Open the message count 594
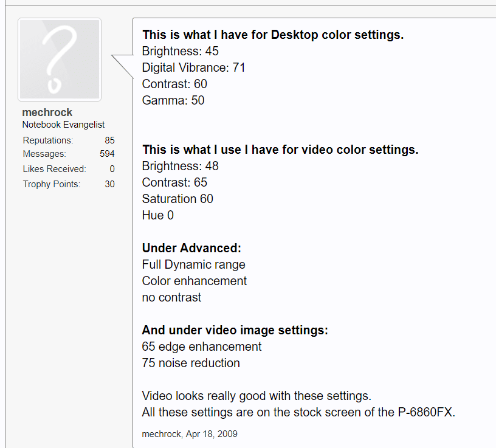The height and width of the screenshot is (448, 496). [x=107, y=154]
